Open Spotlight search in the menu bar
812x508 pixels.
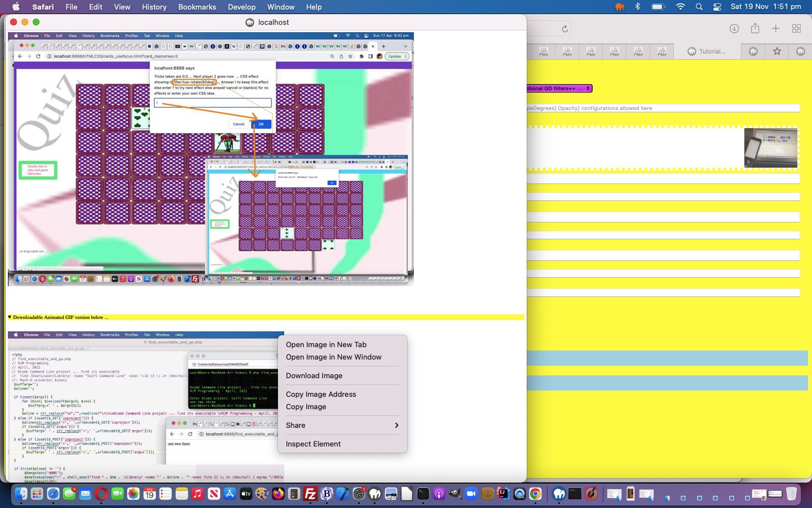[x=699, y=7]
